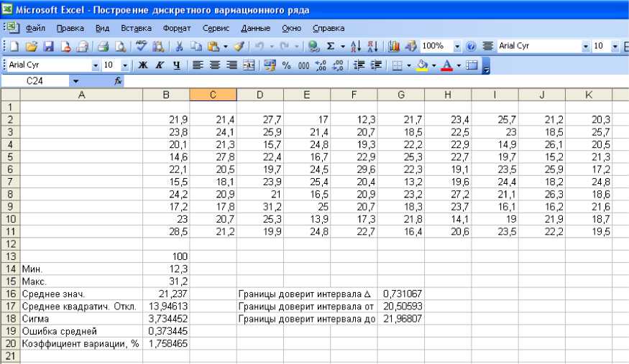Select the cell with value 0,731067

click(x=400, y=294)
